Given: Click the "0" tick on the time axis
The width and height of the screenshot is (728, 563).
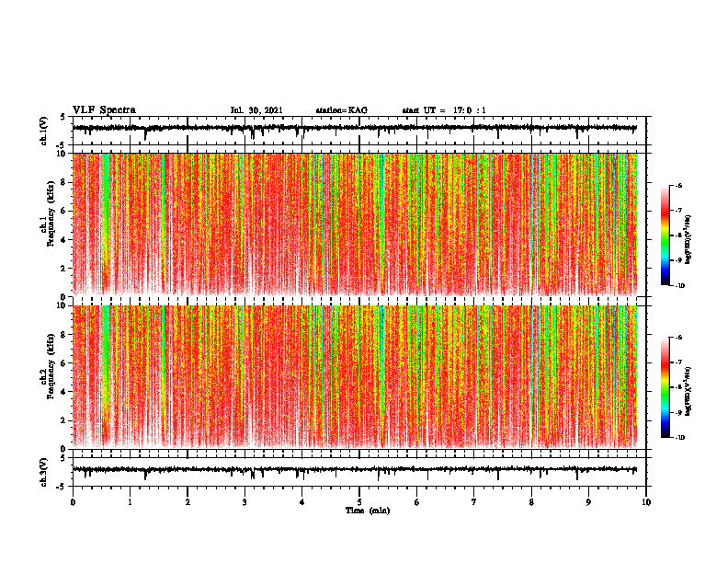Looking at the screenshot, I should click(x=73, y=502).
